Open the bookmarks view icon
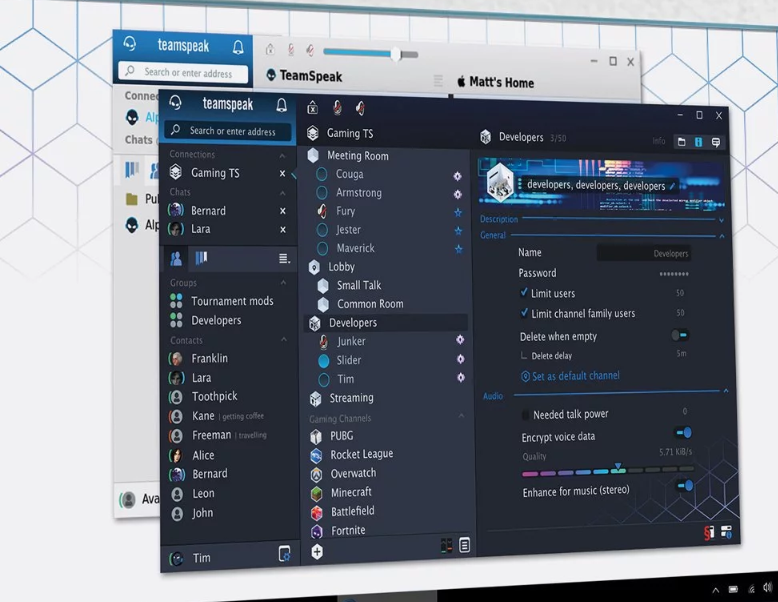Image resolution: width=778 pixels, height=602 pixels. (201, 258)
